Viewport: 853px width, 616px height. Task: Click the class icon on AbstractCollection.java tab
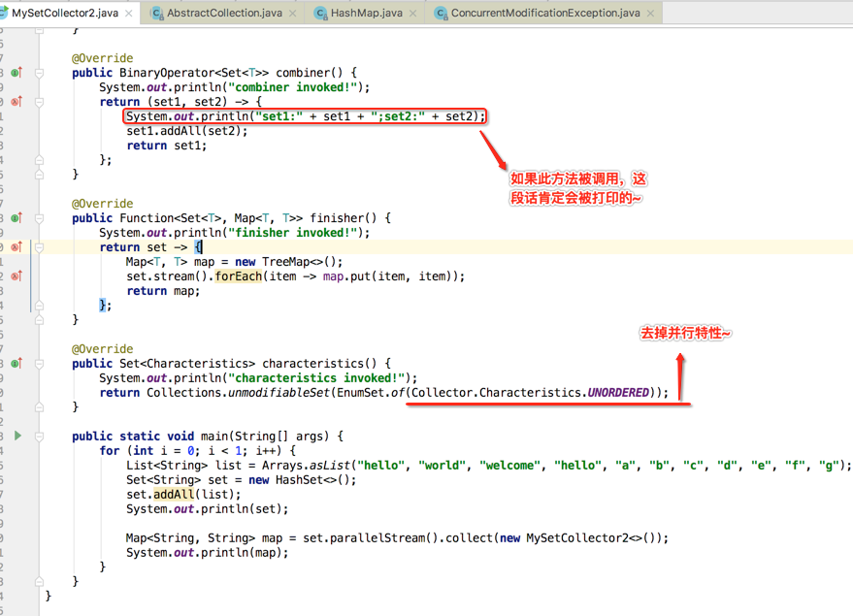coord(157,13)
